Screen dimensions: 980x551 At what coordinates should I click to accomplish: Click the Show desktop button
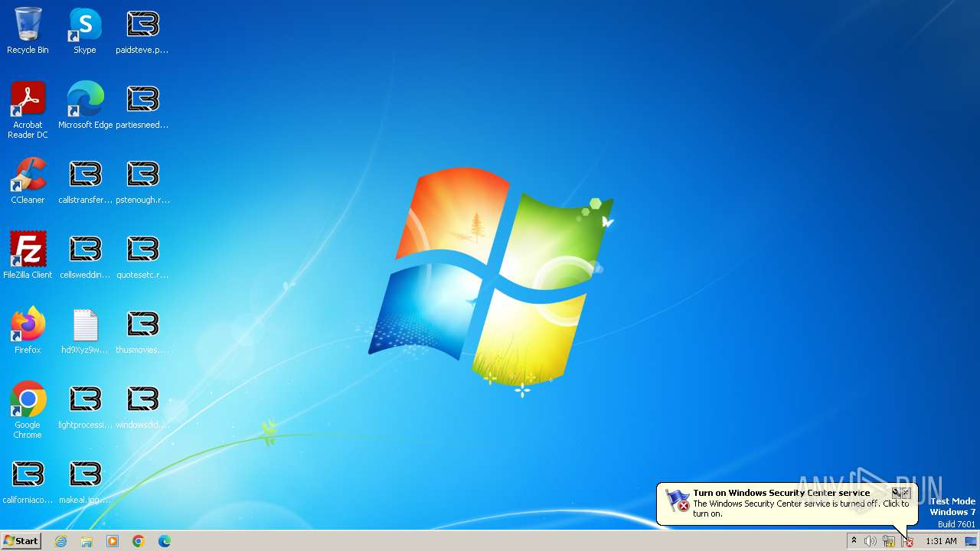[971, 541]
